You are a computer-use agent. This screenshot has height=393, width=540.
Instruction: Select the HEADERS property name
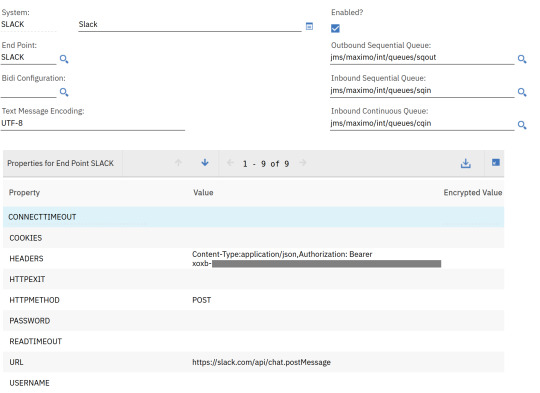tap(26, 259)
